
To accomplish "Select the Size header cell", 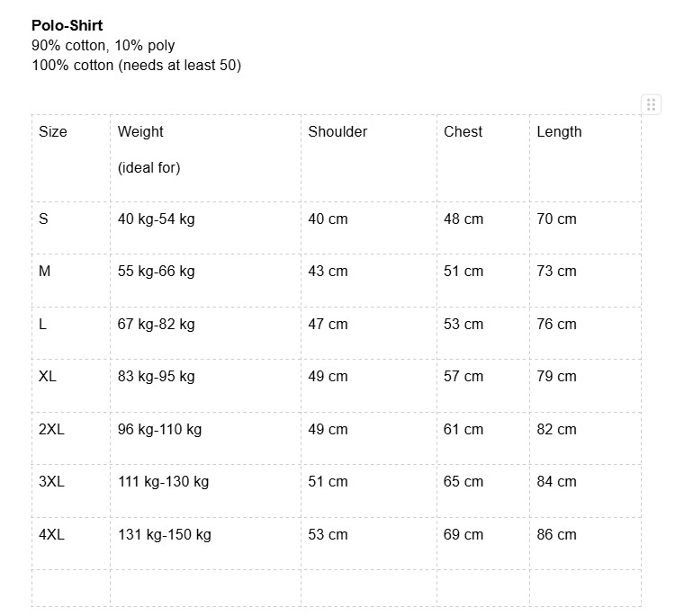I will coord(71,158).
